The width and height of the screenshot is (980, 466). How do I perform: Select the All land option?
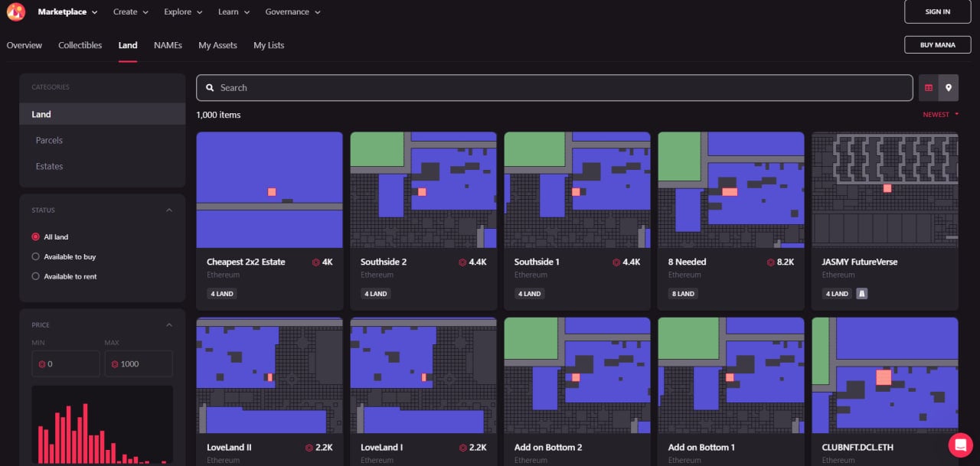point(50,237)
